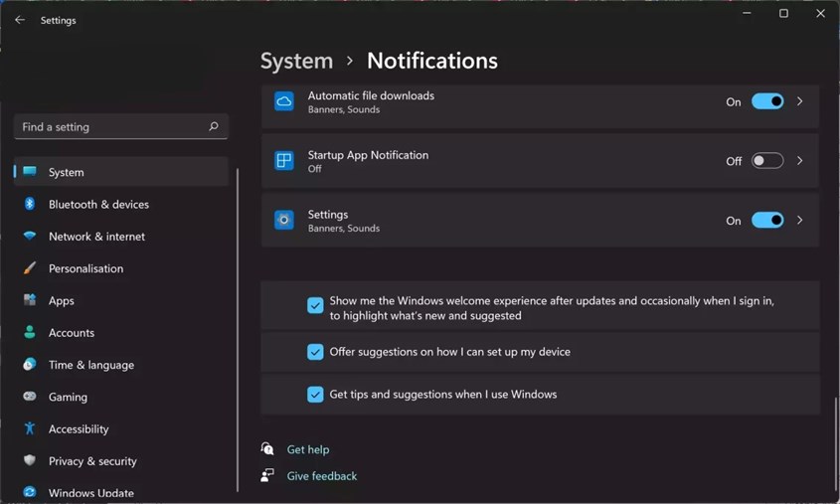Open Accounts category
Viewport: 840px width, 504px height.
click(x=121, y=333)
